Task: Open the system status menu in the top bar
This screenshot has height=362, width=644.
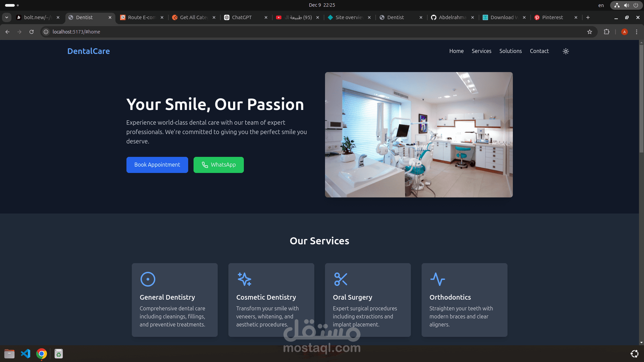Action: (626, 5)
